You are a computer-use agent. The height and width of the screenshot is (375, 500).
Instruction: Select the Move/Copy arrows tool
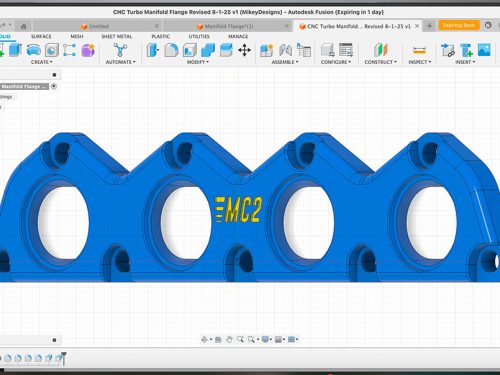[x=244, y=50]
